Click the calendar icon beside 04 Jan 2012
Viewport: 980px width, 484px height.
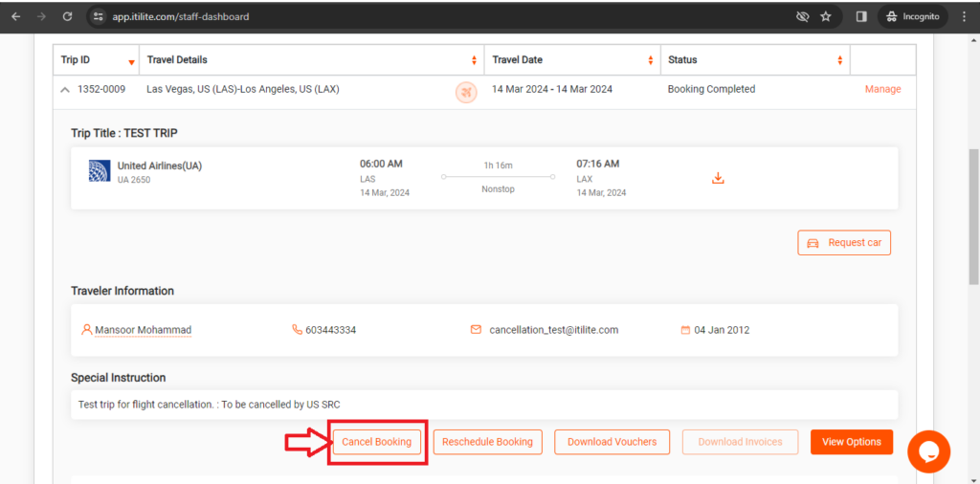(685, 330)
